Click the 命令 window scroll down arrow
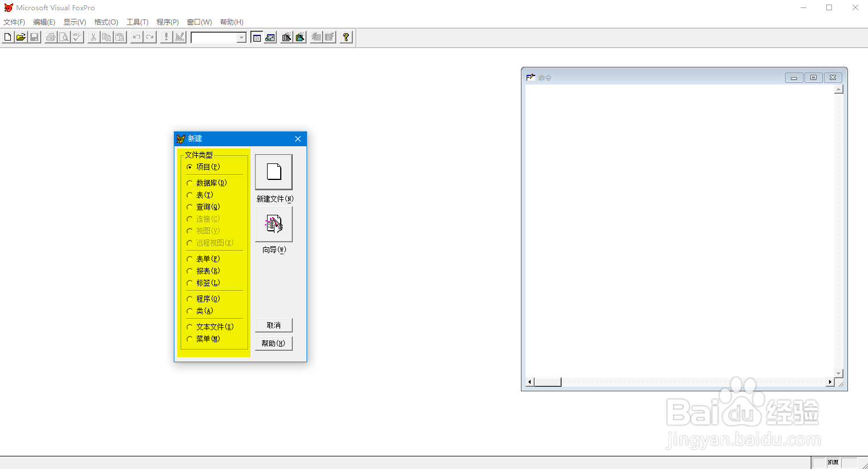Screen dimensions: 868x469 839,373
